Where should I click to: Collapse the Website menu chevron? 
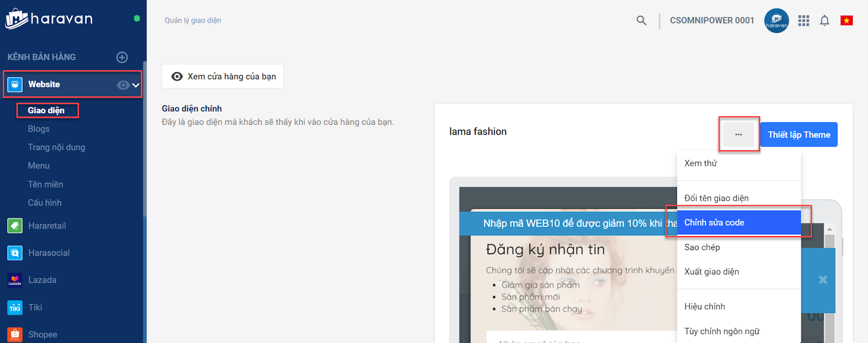[136, 85]
